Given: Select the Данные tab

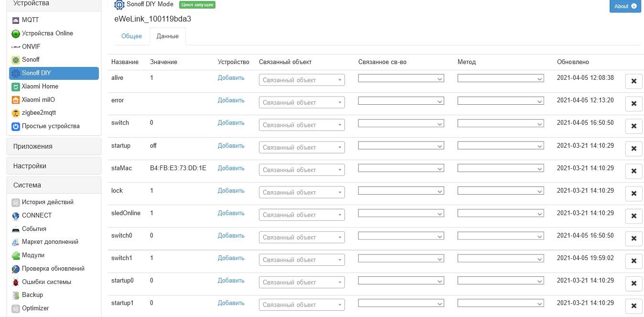Looking at the screenshot, I should point(168,36).
